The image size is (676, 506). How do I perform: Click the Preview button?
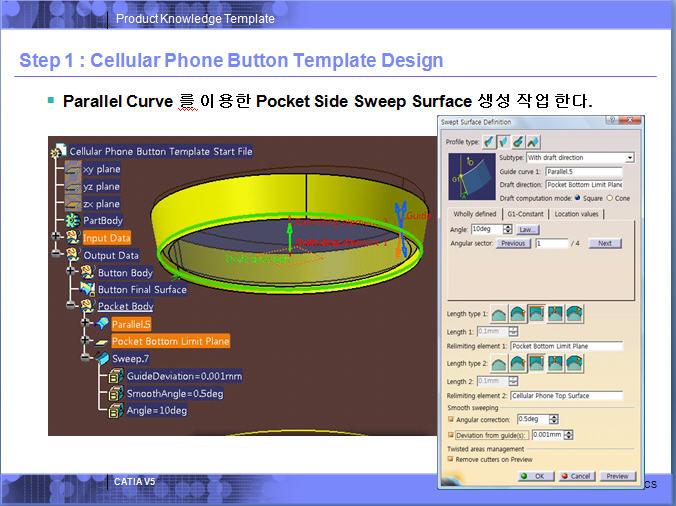pos(617,476)
